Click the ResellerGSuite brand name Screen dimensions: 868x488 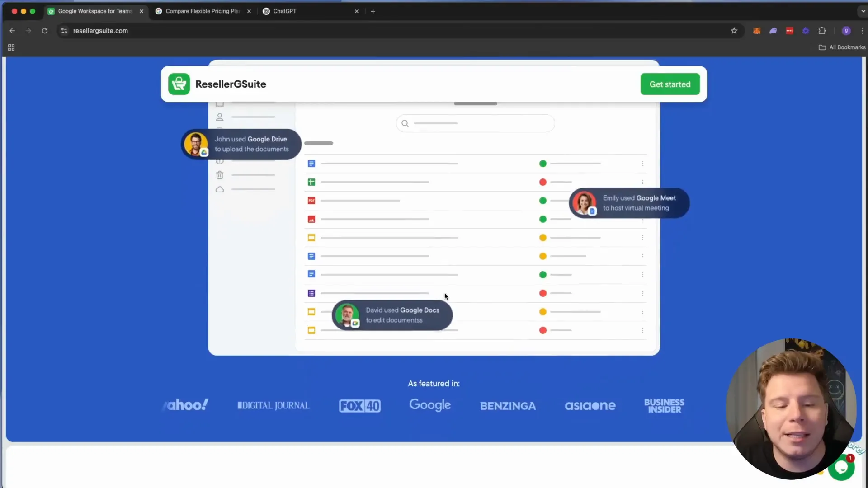click(231, 84)
